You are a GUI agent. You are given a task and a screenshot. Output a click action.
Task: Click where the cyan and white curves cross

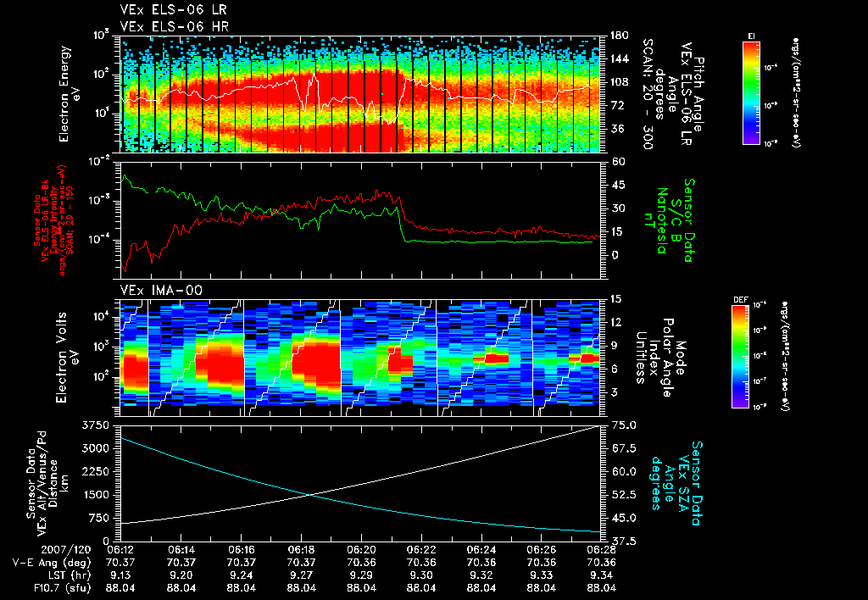coord(309,495)
